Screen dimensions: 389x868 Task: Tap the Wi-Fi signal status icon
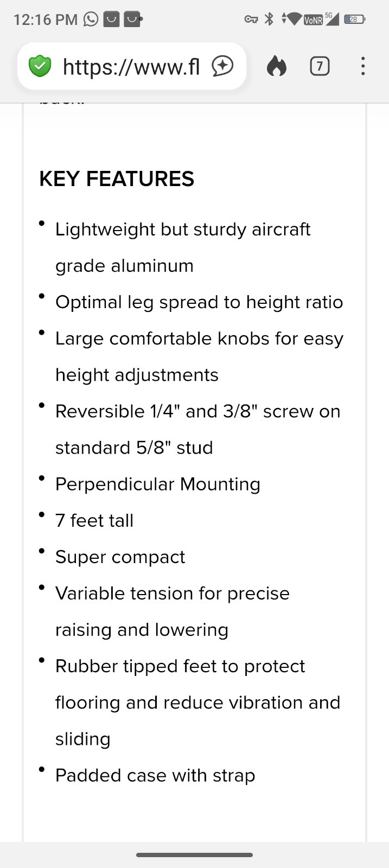tap(292, 20)
